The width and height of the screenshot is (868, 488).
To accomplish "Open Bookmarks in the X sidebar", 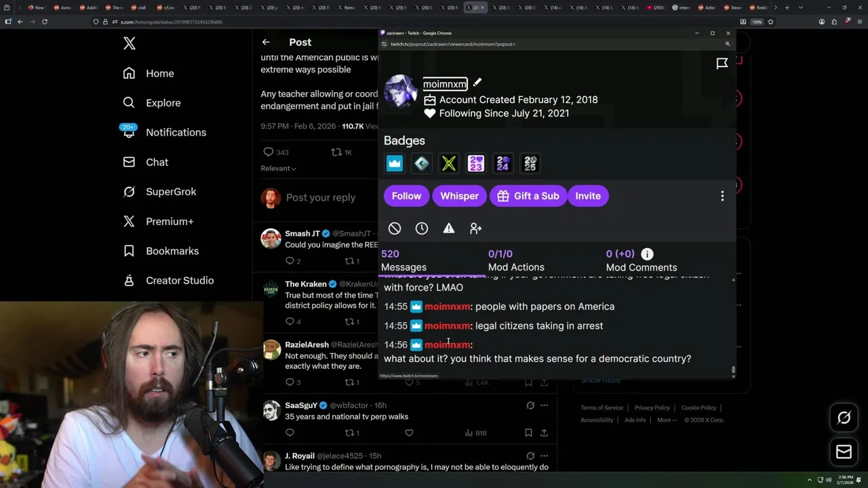I will click(161, 251).
